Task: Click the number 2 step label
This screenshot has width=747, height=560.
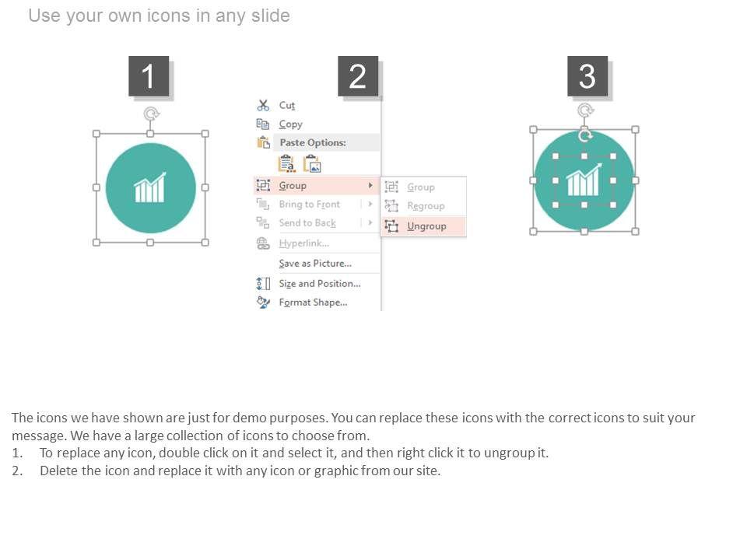Action: [x=358, y=76]
